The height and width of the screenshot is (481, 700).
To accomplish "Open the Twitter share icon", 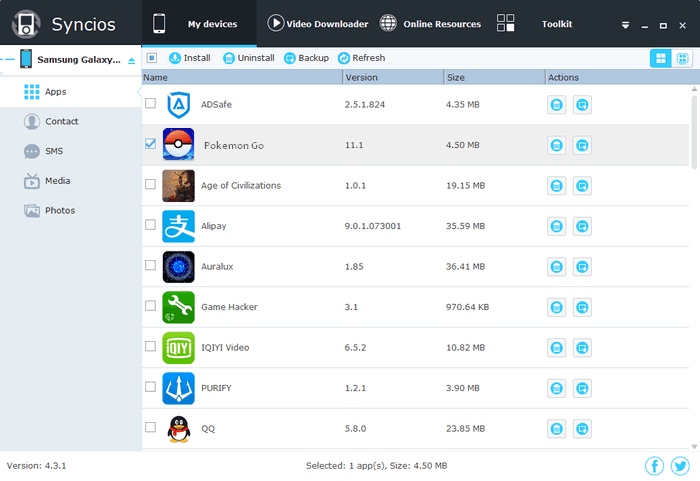I will point(680,466).
